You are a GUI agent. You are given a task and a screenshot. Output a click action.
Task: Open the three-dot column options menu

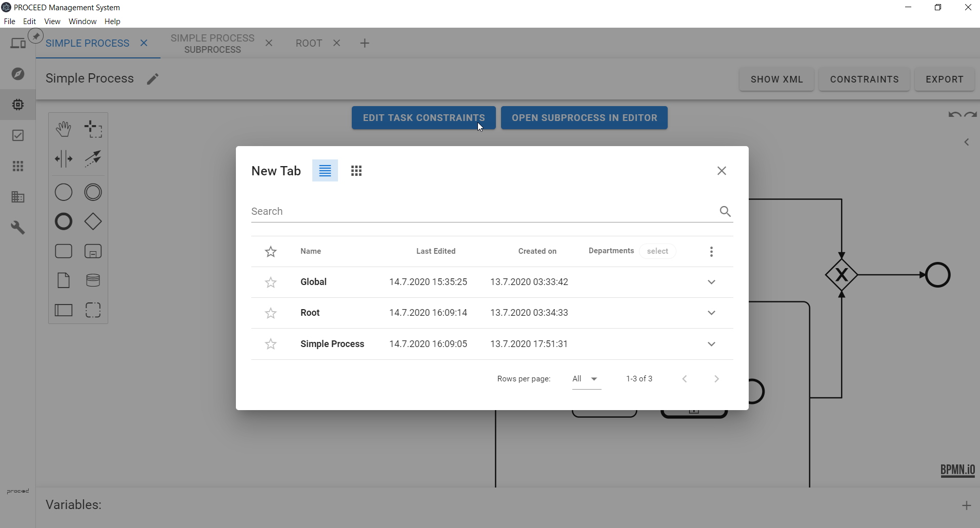coord(711,251)
